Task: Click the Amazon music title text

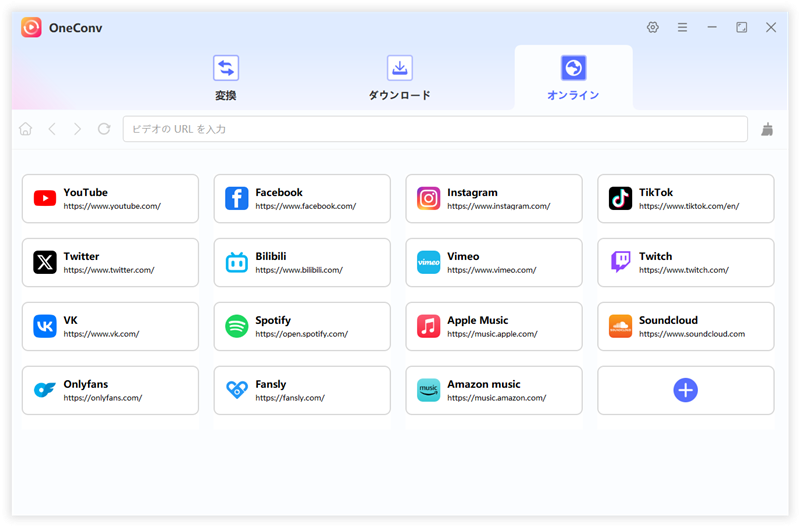Action: [484, 384]
